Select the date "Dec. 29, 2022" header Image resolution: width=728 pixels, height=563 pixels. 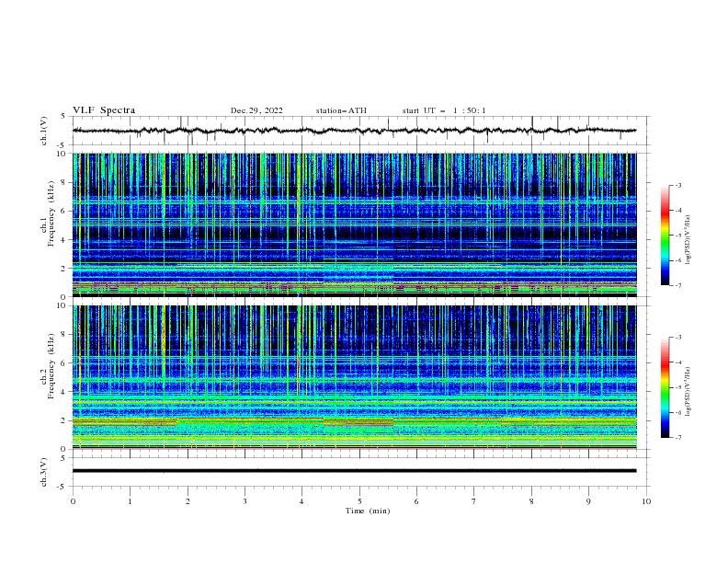[256, 110]
